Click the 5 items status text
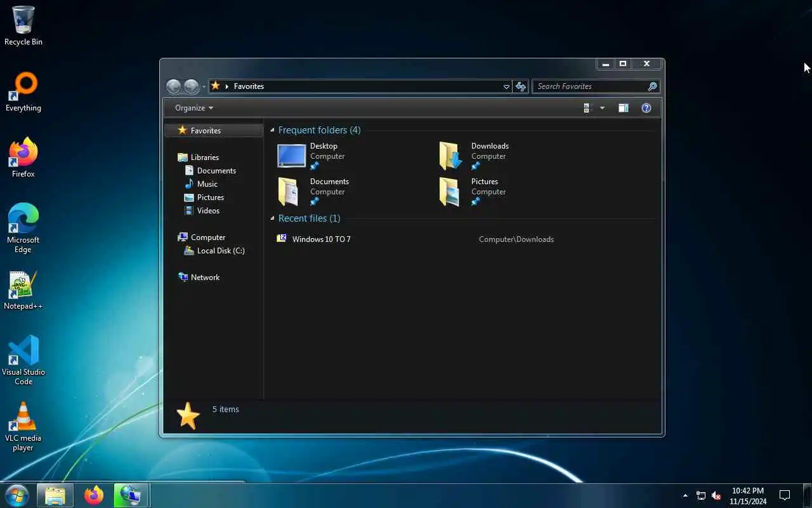 tap(226, 410)
